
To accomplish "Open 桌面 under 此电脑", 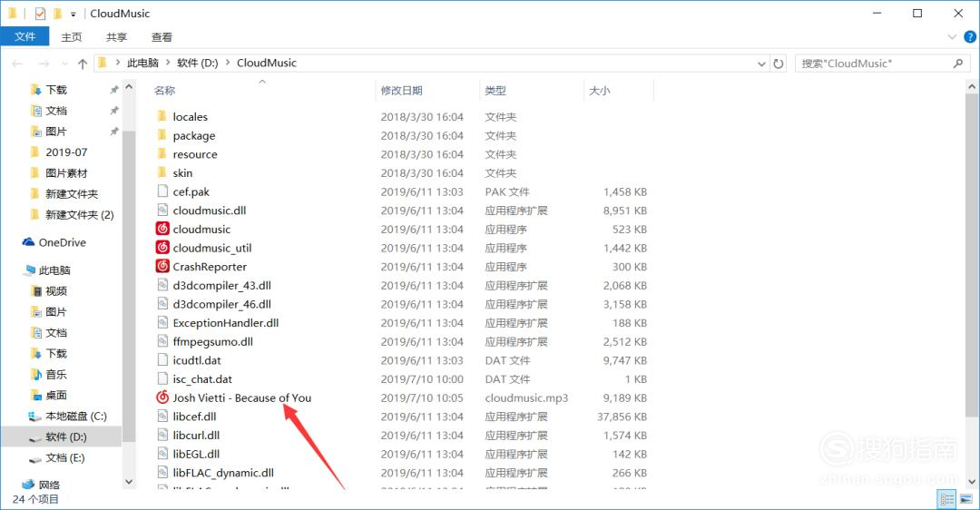I will pos(56,395).
